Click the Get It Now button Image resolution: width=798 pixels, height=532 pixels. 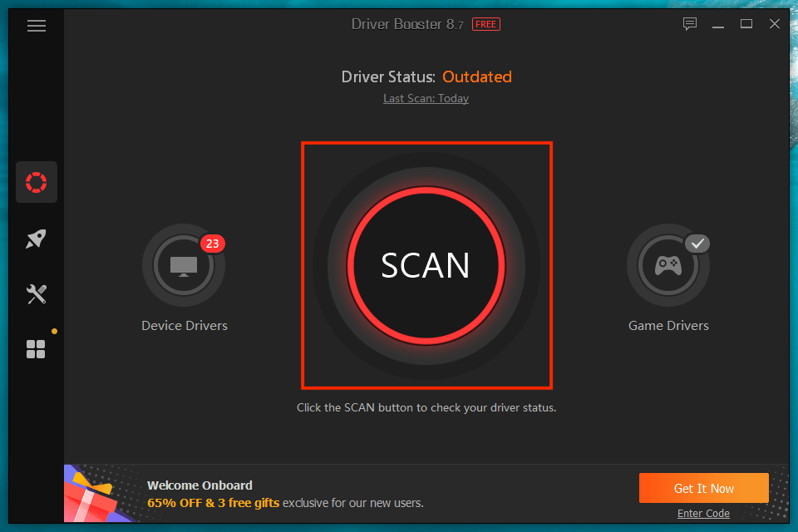(704, 488)
